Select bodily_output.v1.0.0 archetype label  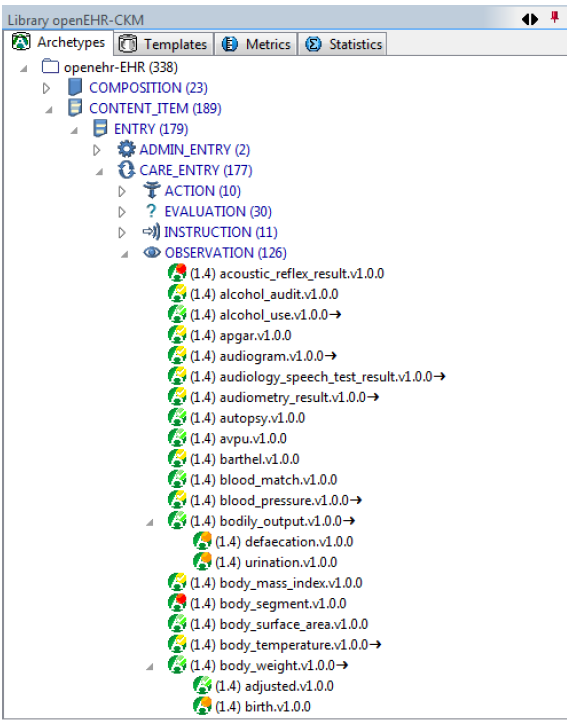click(x=272, y=521)
